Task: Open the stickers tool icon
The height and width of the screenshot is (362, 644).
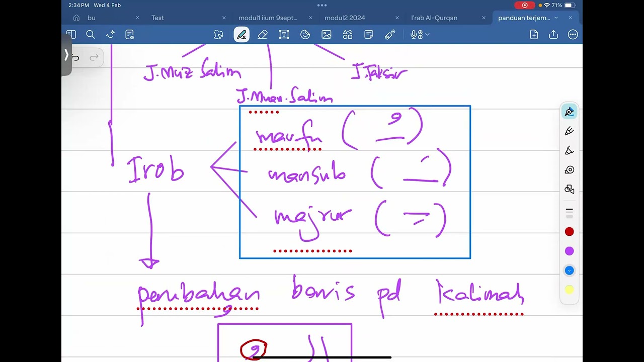Action: pyautogui.click(x=305, y=35)
